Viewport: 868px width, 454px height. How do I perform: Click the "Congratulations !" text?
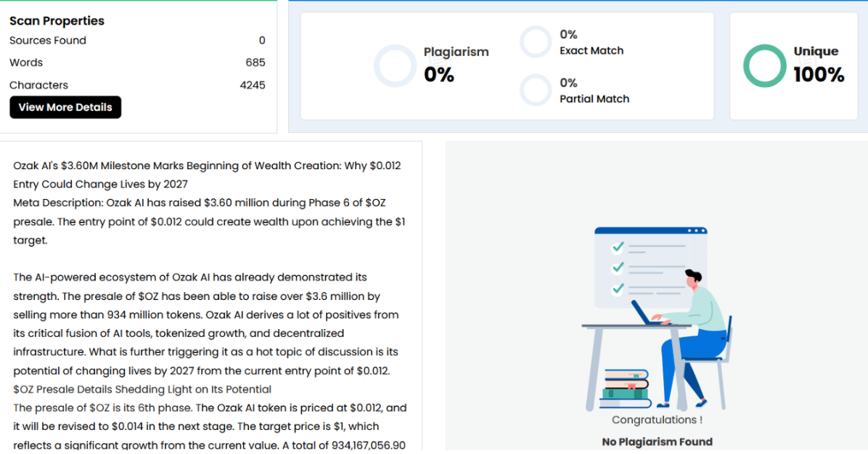point(657,420)
